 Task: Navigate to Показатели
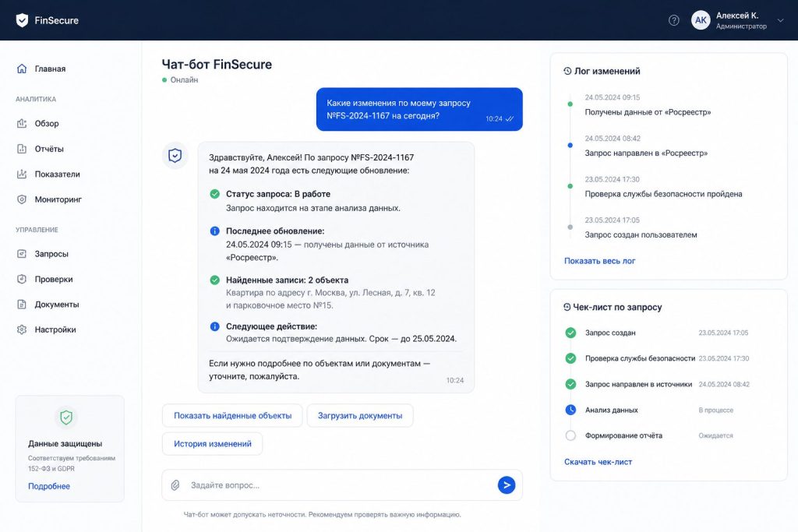click(x=57, y=174)
